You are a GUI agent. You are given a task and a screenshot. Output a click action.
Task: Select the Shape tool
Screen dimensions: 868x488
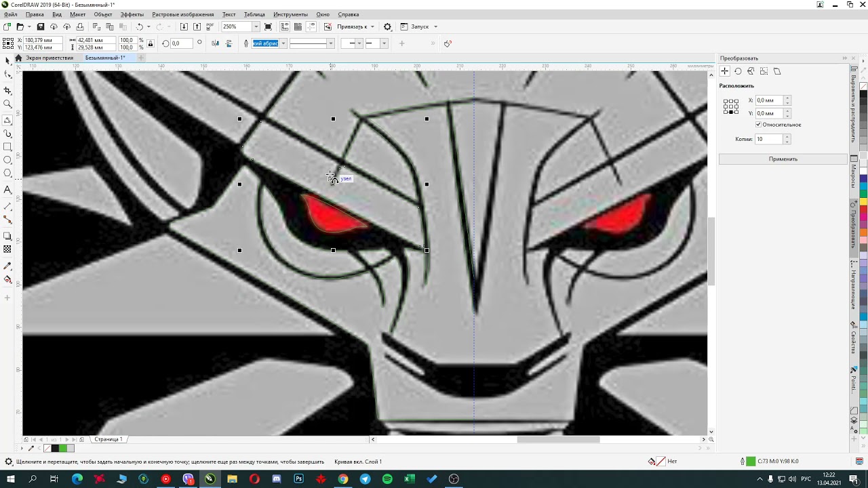pos(7,75)
